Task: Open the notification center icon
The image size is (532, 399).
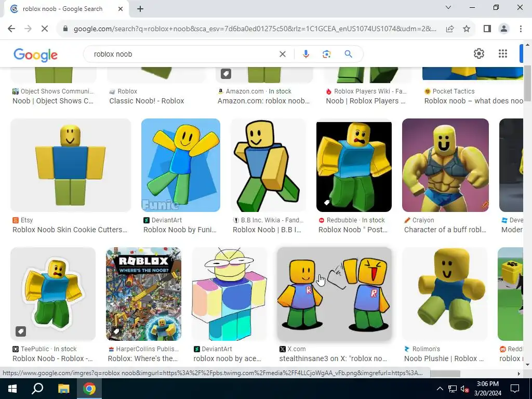Action: [515, 389]
